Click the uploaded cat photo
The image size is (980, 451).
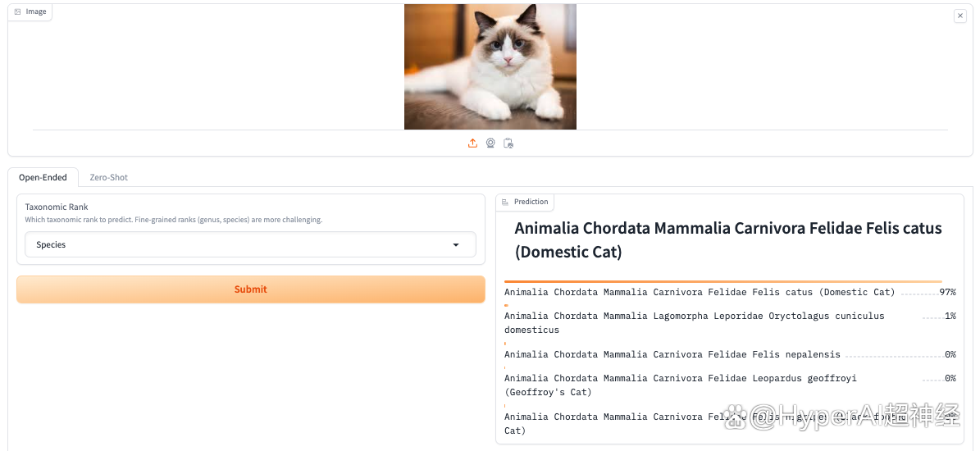tap(490, 66)
